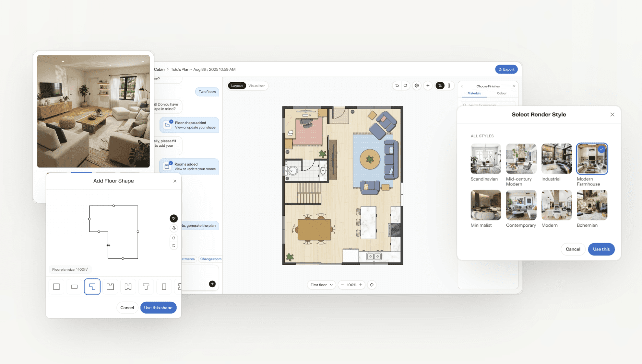Select the ruler measure tool
This screenshot has width=642, height=364.
(x=449, y=85)
